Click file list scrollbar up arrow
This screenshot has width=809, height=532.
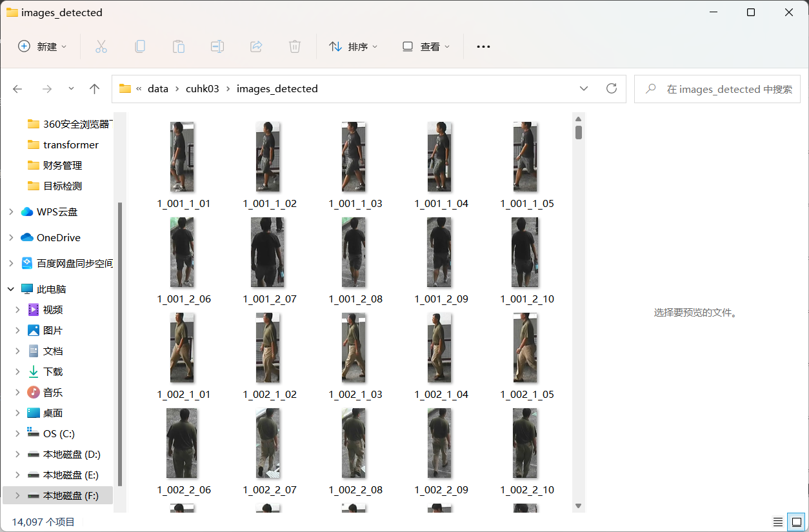tap(579, 119)
